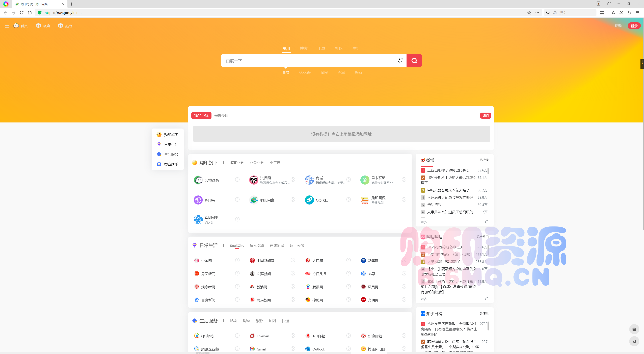
Task: Expand details arrow for 购印APP
Action: pos(237,219)
